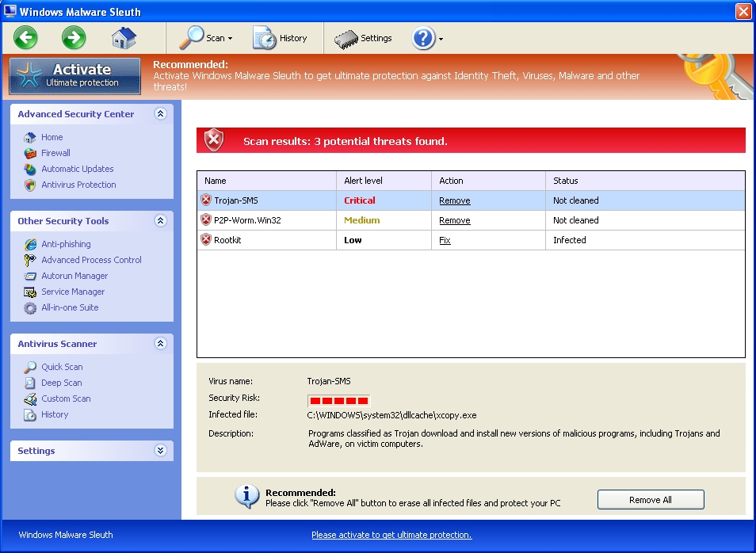This screenshot has height=553, width=756.
Task: Click the Deep Scan icon
Action: 30,383
